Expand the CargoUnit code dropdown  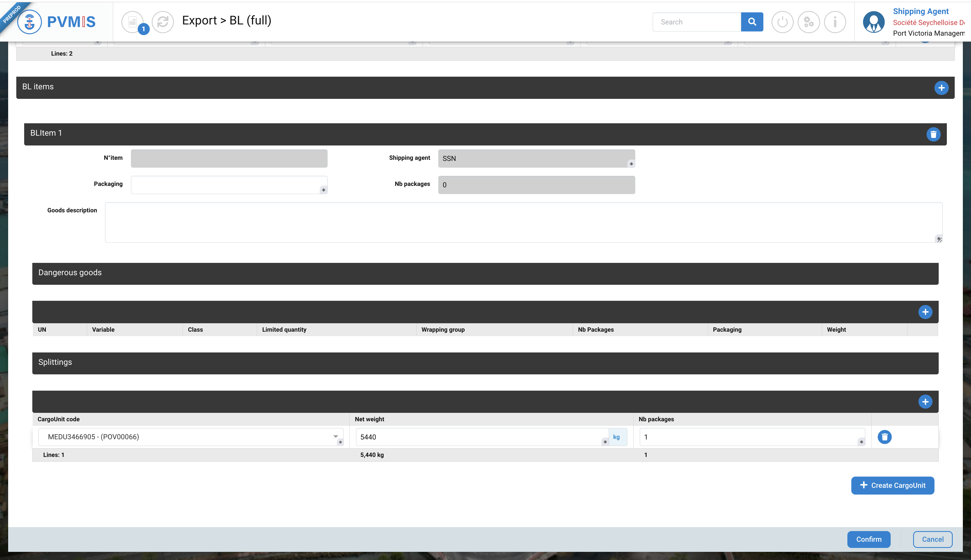[335, 436]
